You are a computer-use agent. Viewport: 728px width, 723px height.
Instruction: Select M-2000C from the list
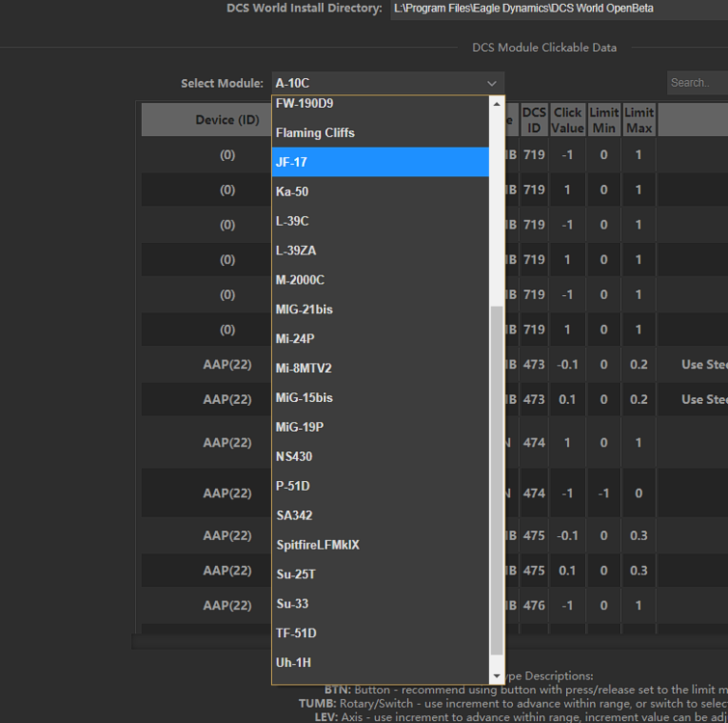[x=380, y=280]
